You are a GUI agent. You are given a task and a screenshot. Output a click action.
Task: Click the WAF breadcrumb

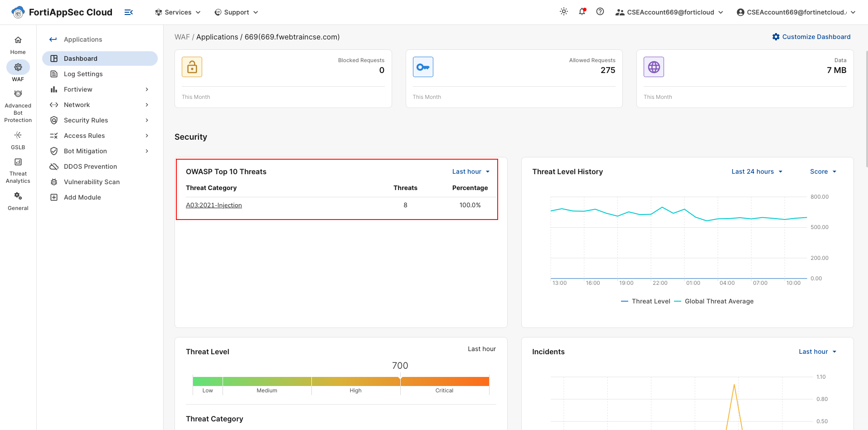click(x=182, y=37)
